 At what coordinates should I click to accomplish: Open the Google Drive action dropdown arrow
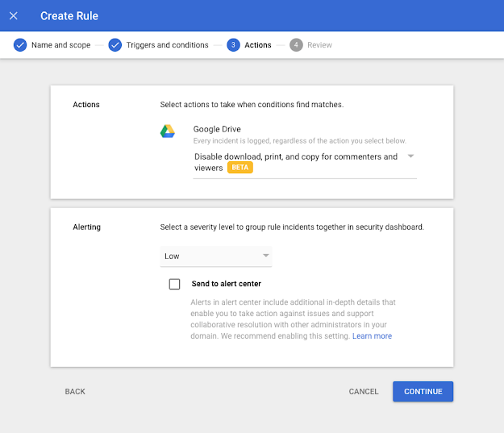coord(410,156)
